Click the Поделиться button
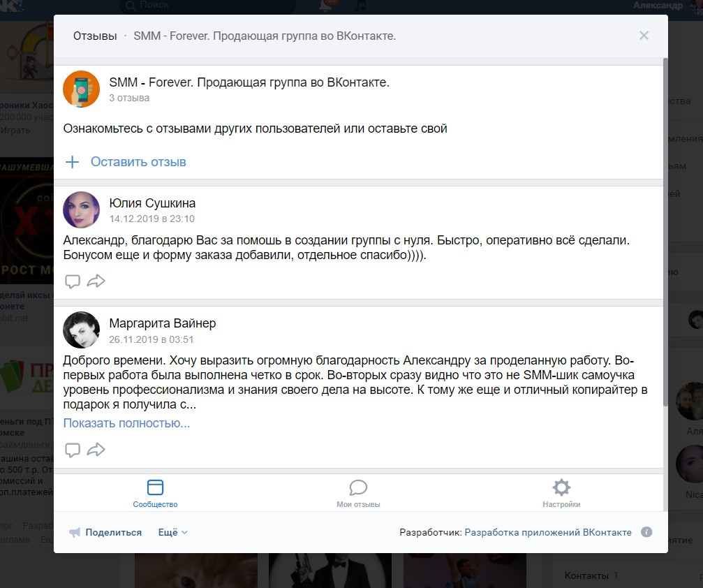This screenshot has height=588, width=703. [105, 532]
